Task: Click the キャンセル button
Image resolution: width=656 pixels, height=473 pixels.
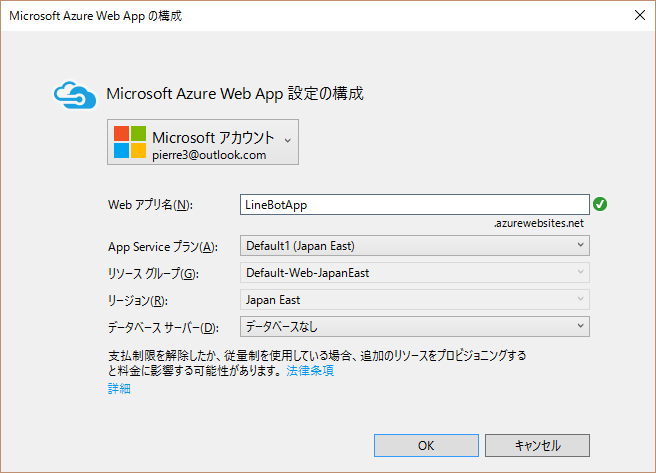Action: [537, 445]
